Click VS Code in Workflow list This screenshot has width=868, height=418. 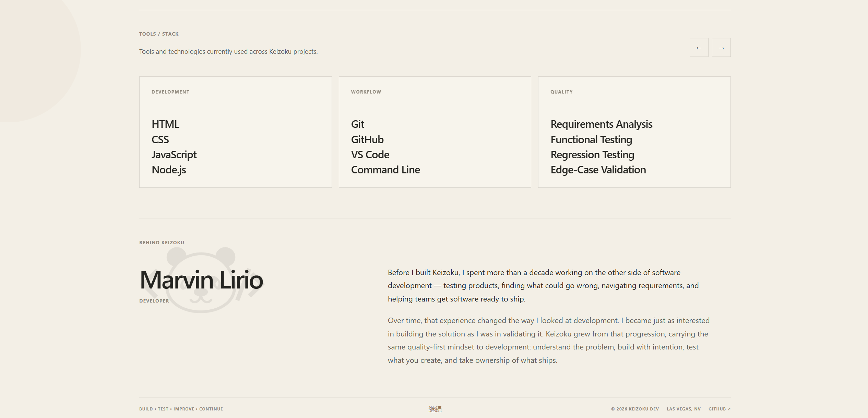click(x=370, y=155)
